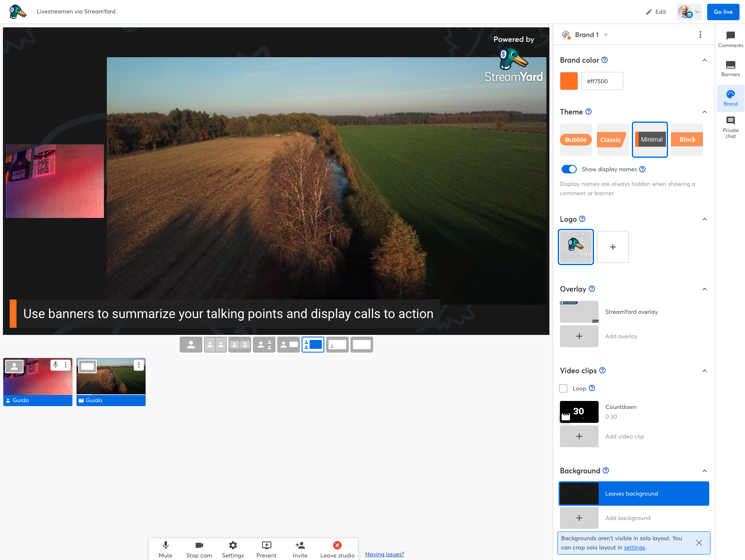
Task: Switch to the Brand tab
Action: pos(730,98)
